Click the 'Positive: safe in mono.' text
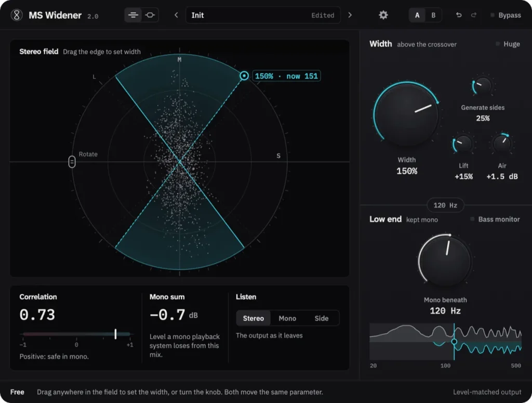Screen dimensions: 532x403 click(54, 357)
